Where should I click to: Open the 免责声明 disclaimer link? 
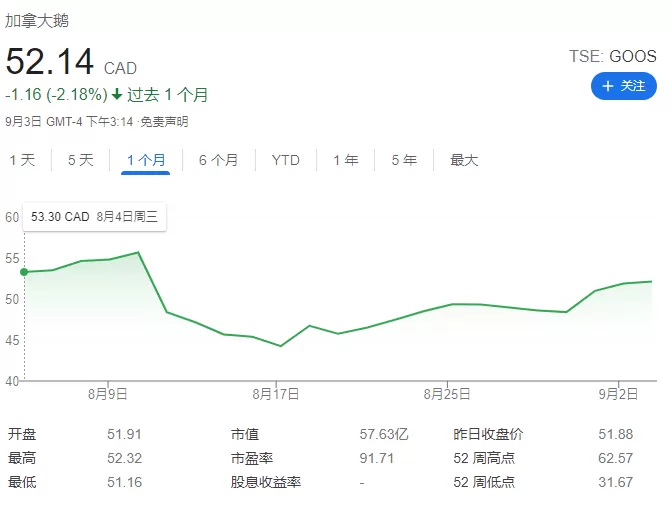(x=164, y=122)
